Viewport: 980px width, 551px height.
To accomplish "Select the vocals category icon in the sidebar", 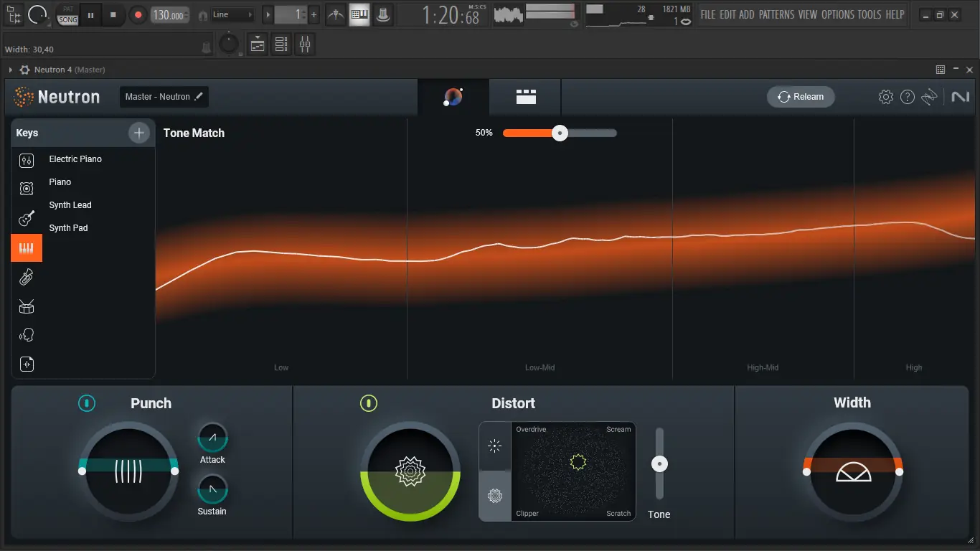I will (x=27, y=334).
